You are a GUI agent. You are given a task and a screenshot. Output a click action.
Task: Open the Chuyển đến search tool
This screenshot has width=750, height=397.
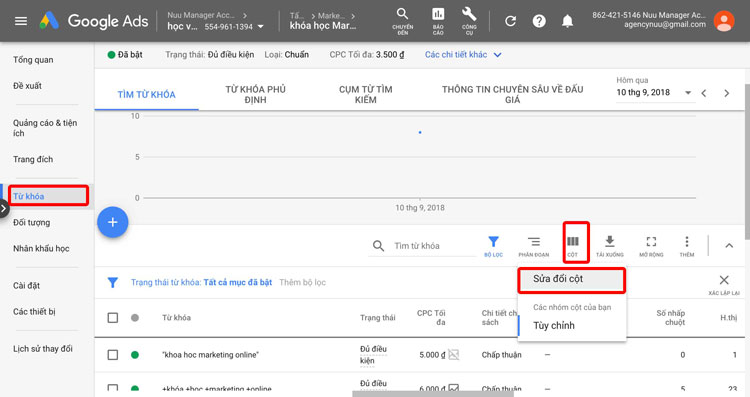click(x=403, y=21)
